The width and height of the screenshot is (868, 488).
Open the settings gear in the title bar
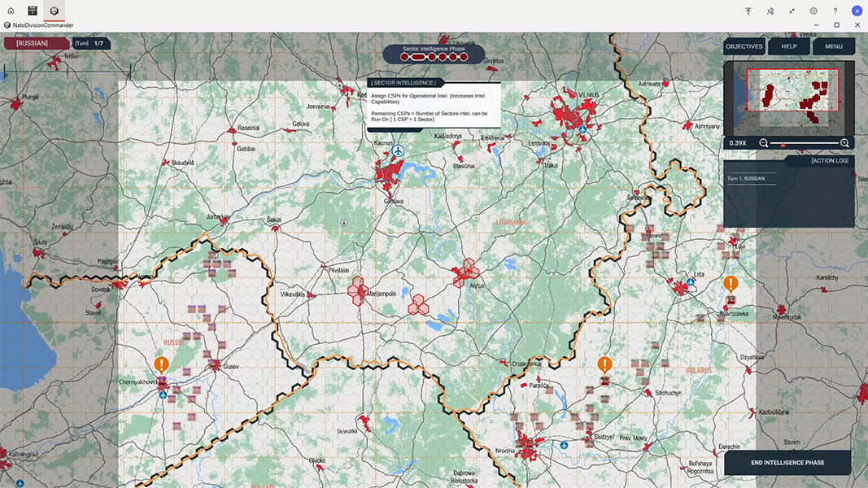813,11
